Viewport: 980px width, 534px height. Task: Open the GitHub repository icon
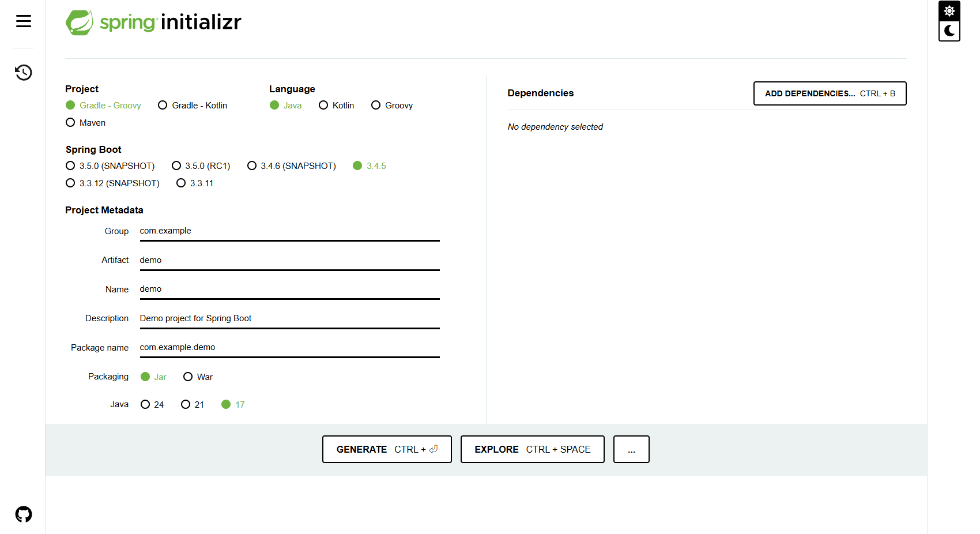pos(24,514)
